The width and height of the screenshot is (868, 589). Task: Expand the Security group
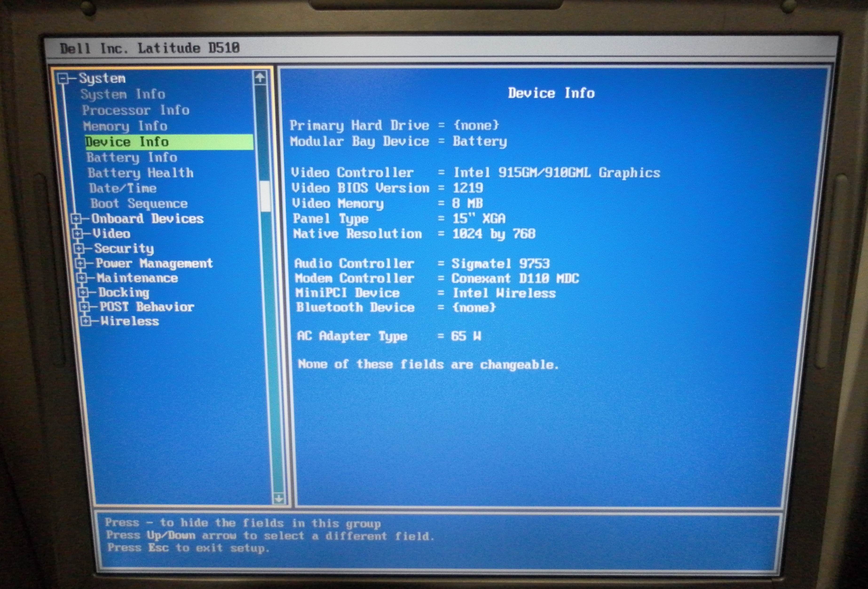click(79, 249)
